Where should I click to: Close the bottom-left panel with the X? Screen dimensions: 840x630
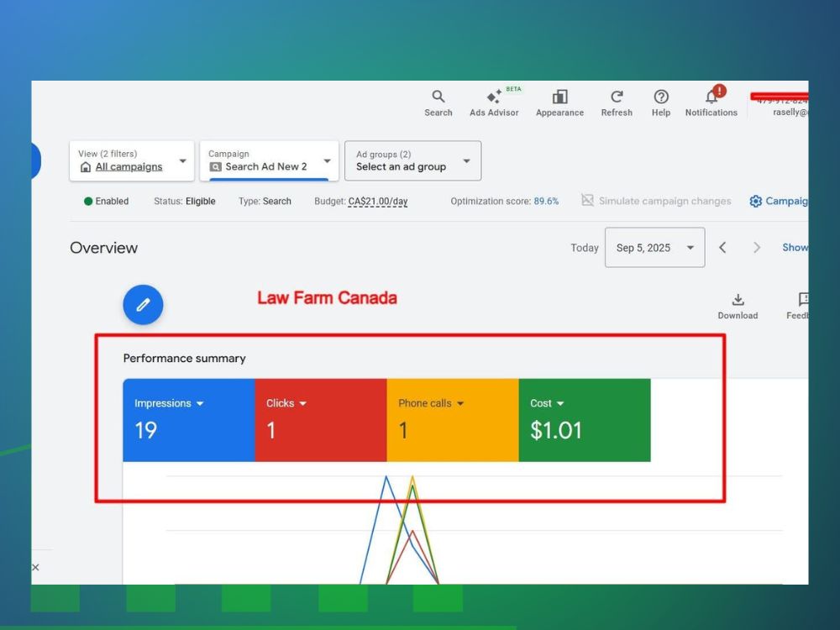click(x=35, y=567)
